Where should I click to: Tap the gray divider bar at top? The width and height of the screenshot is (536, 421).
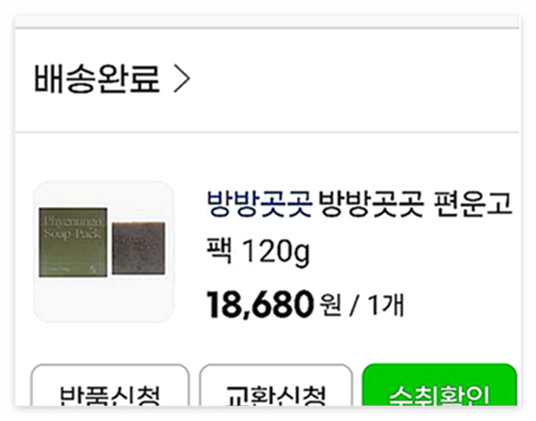pos(267,28)
